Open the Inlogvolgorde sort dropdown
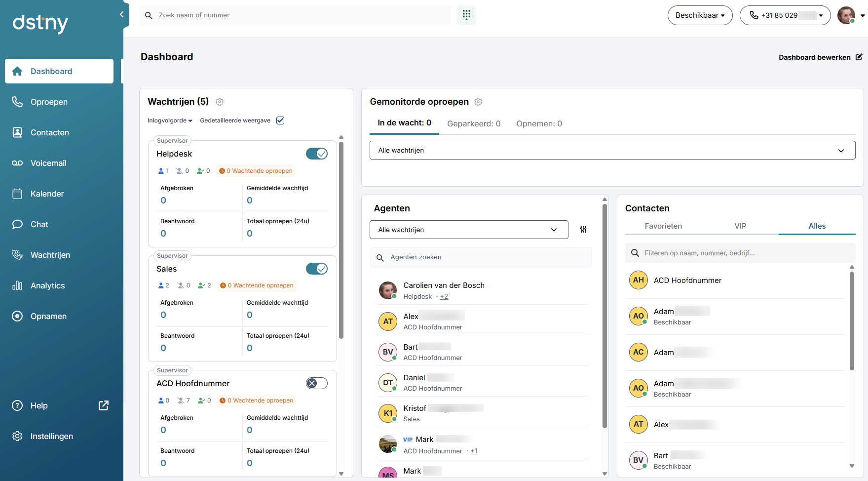 (x=170, y=120)
